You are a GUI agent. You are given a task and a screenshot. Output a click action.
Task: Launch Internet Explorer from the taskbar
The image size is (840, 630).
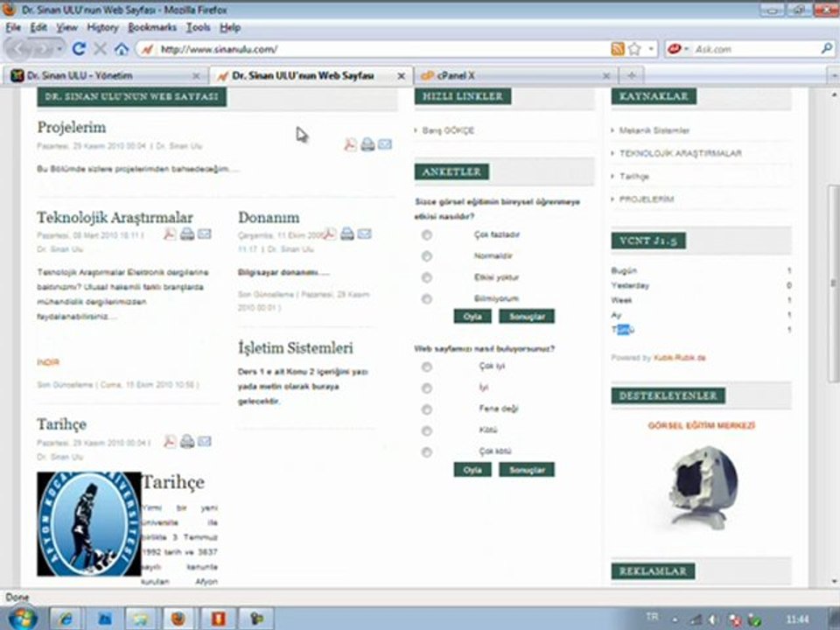[x=66, y=619]
